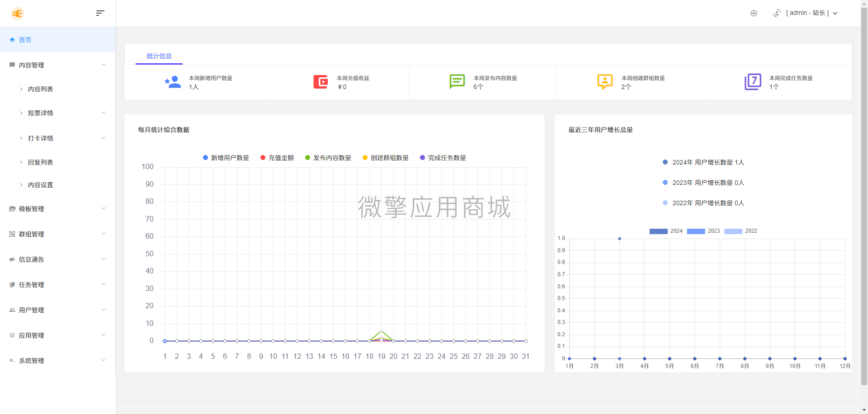Click the home icon beside 首页
This screenshot has width=868, height=414.
pos(12,40)
